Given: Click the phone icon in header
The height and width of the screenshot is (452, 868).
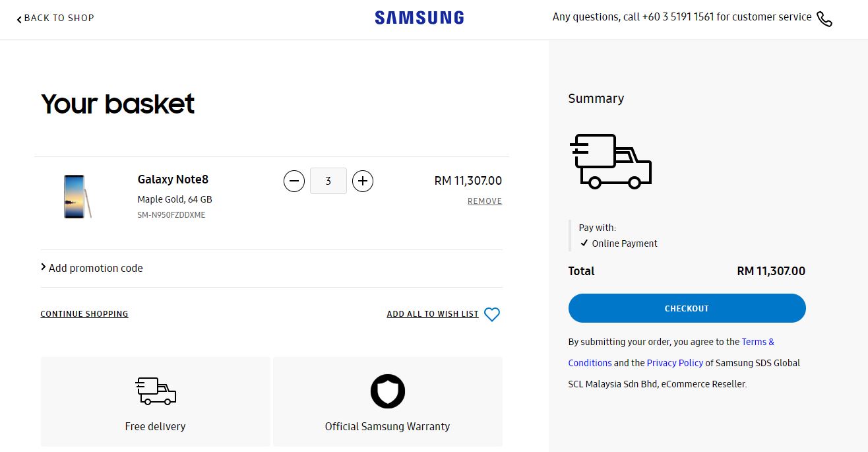Looking at the screenshot, I should click(824, 18).
